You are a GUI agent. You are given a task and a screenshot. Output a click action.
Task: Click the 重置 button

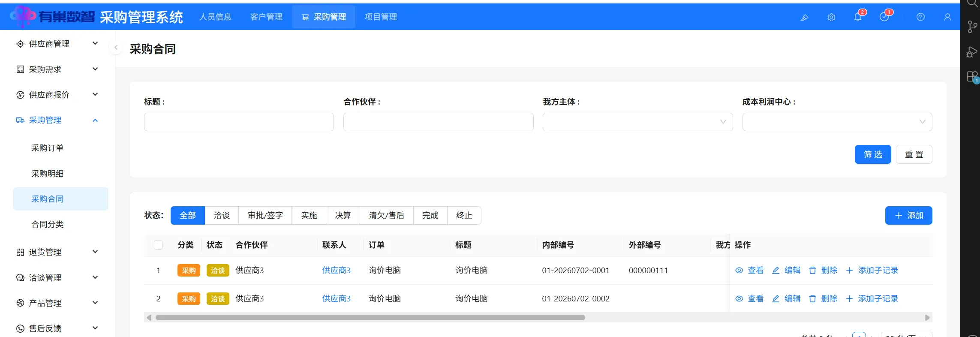[x=914, y=154]
